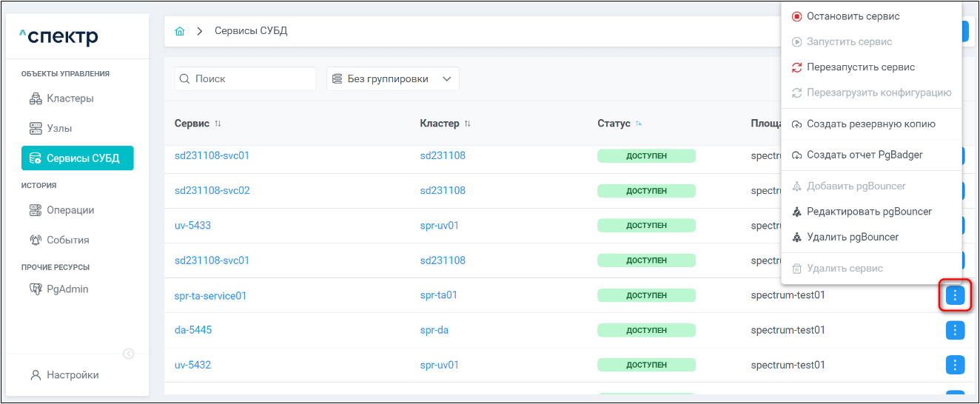
Task: Expand the Без группировки grouping dropdown
Action: point(392,79)
